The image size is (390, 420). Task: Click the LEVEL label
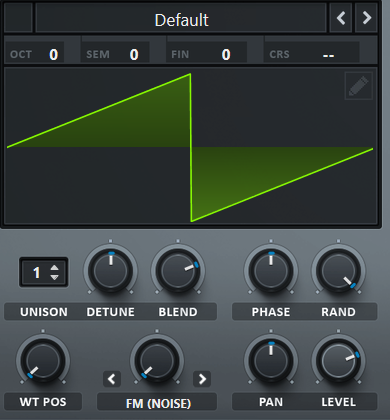pyautogui.click(x=338, y=402)
